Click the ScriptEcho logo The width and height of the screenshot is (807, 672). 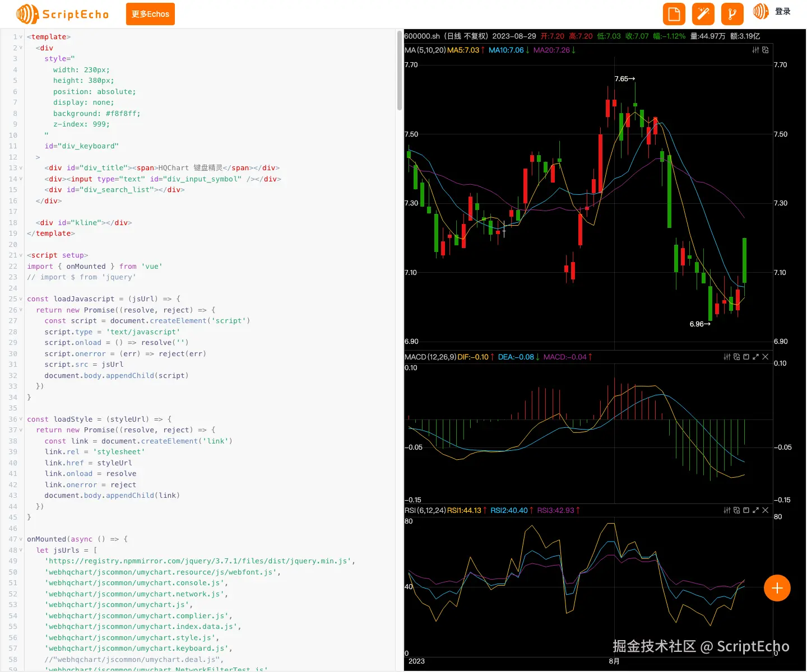point(62,14)
